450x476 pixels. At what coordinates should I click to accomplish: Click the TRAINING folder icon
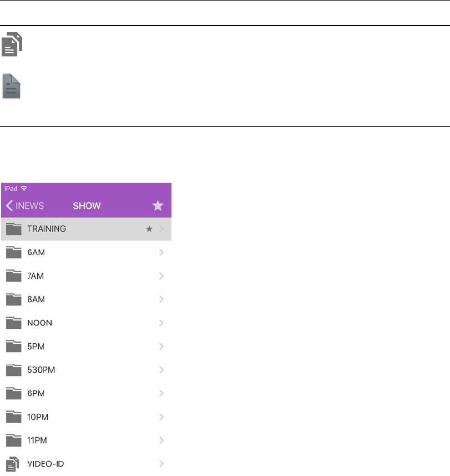[x=14, y=229]
